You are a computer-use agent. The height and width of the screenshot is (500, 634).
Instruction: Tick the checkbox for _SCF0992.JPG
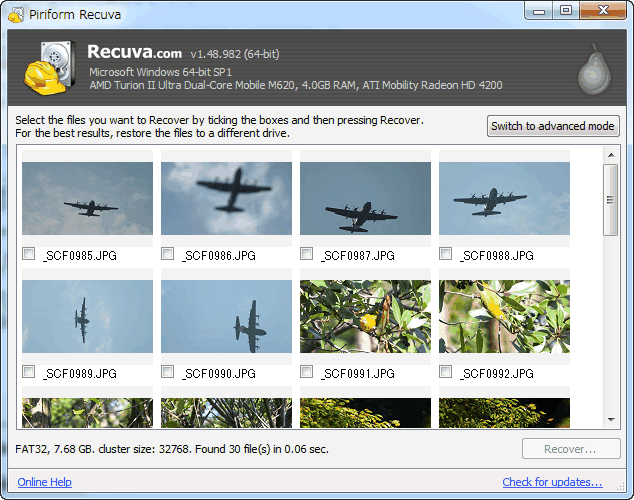(x=446, y=372)
